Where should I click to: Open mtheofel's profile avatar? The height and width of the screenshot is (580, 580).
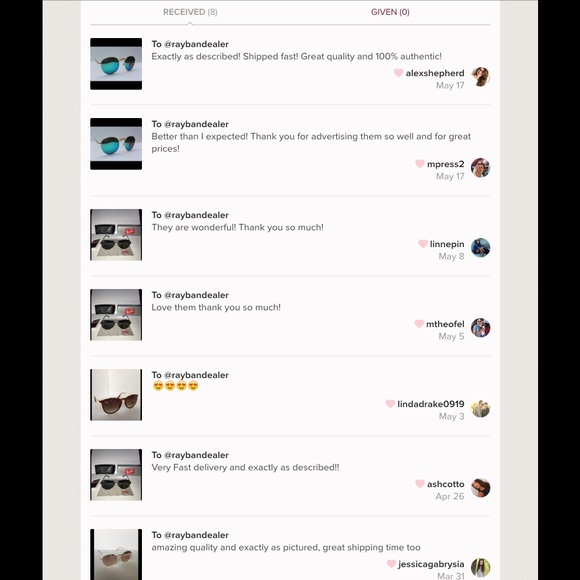pyautogui.click(x=480, y=328)
